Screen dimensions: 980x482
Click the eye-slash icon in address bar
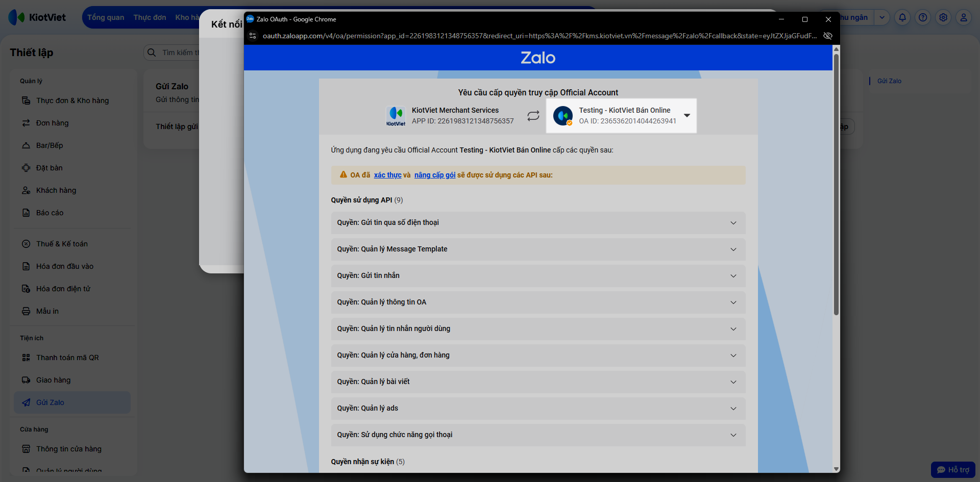(828, 36)
